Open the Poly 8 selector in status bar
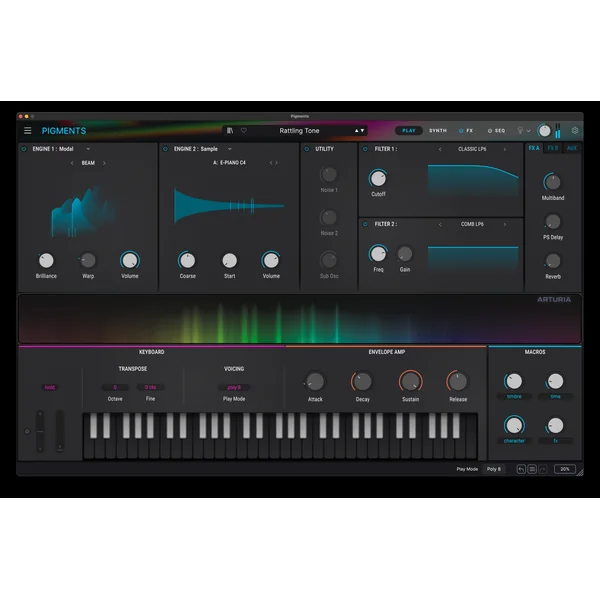This screenshot has width=600, height=600. pyautogui.click(x=494, y=469)
